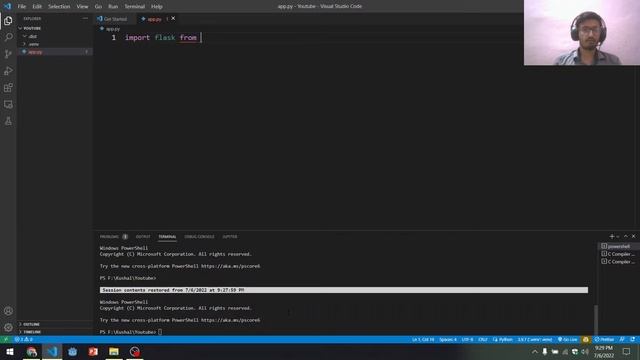Close the app.py editor tab

click(x=173, y=18)
